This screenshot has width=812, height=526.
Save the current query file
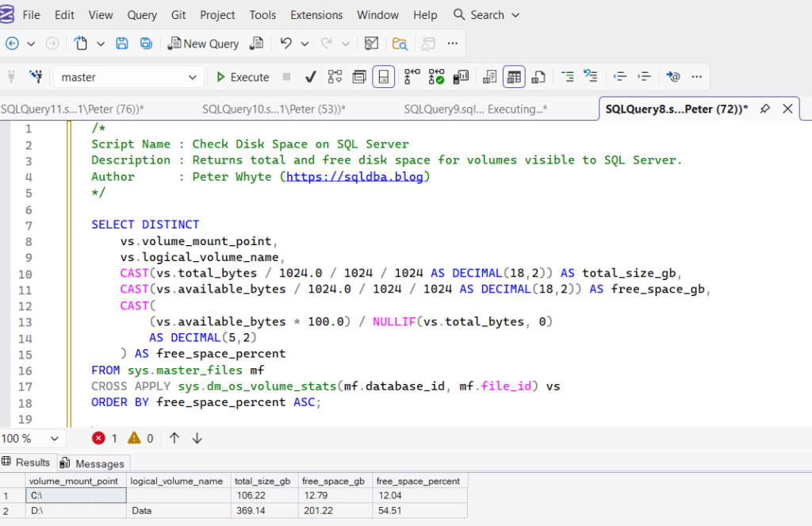pos(121,43)
